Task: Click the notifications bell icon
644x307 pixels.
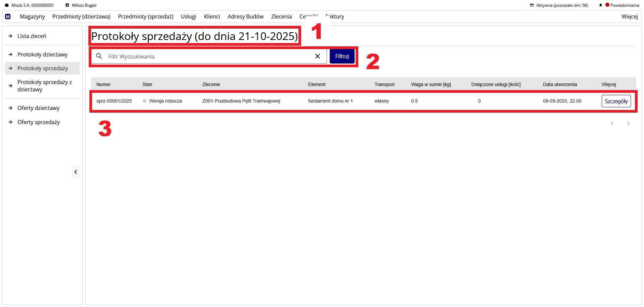Action: 600,5
